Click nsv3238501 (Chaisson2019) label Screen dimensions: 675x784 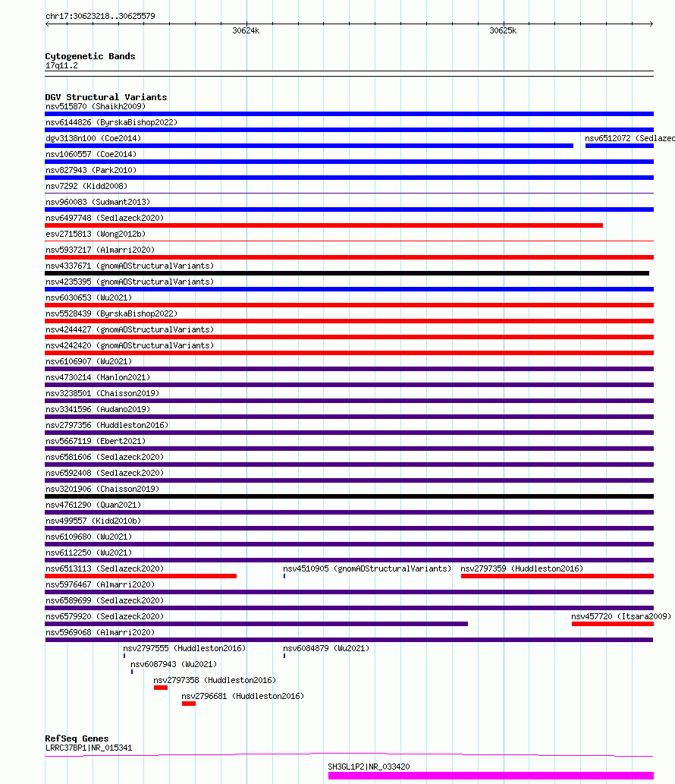102,395
